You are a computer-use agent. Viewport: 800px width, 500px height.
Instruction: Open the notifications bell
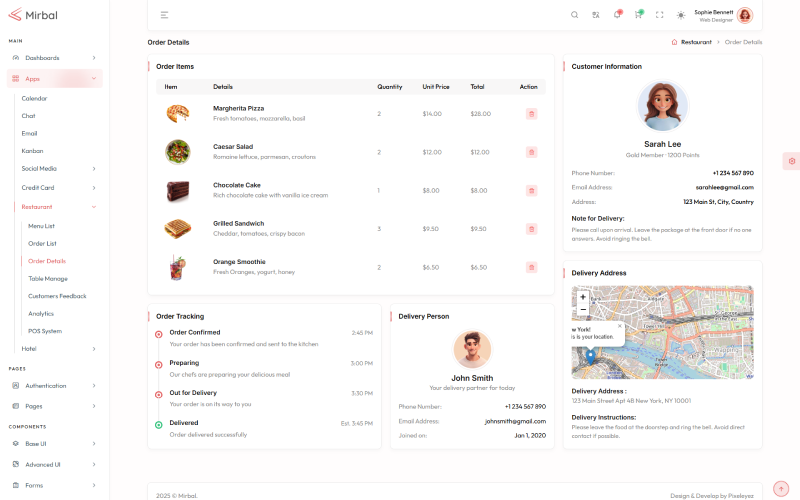coord(617,15)
